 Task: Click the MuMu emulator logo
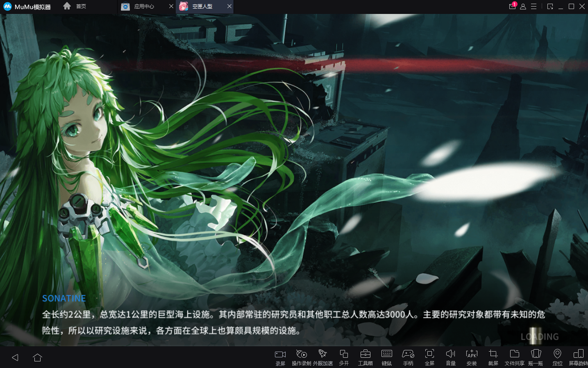(27, 7)
